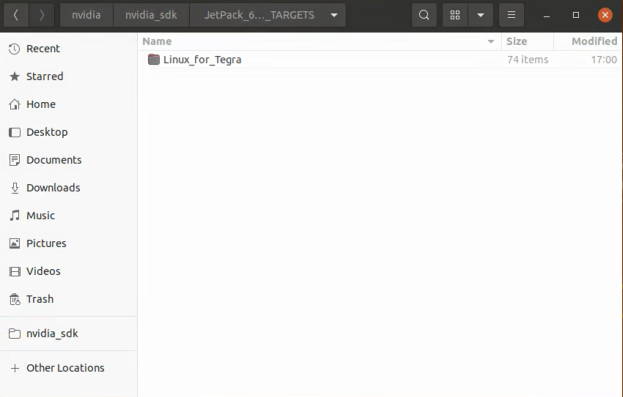Click the 74 items size cell
Screen dimensions: 623x397
[528, 60]
